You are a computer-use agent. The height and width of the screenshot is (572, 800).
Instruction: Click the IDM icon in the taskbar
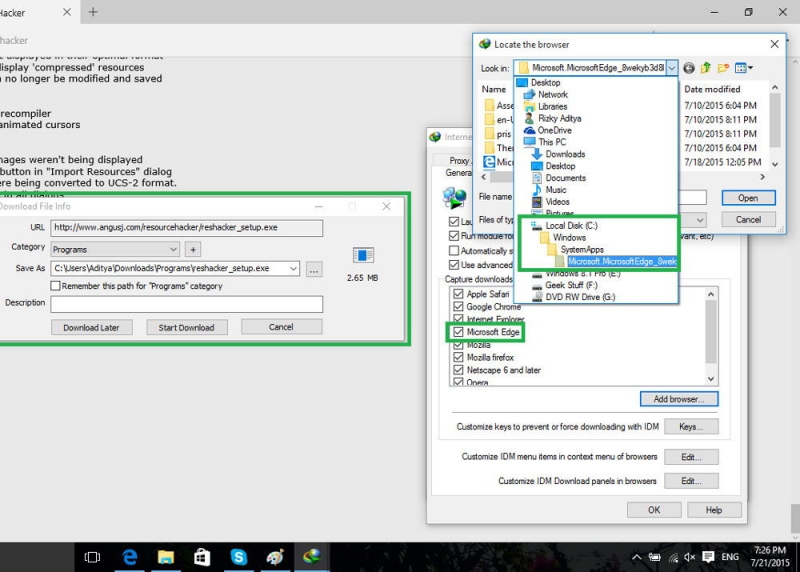click(x=311, y=557)
